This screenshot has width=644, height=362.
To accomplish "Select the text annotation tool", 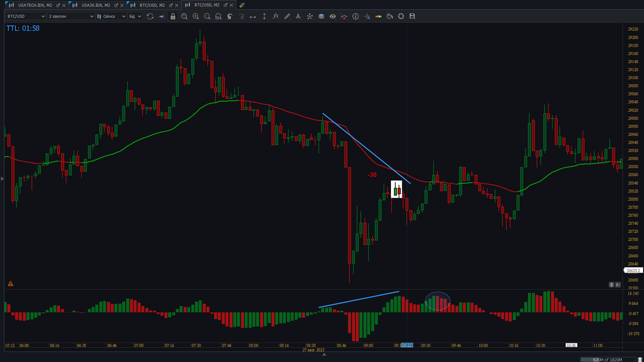I will coord(298,16).
